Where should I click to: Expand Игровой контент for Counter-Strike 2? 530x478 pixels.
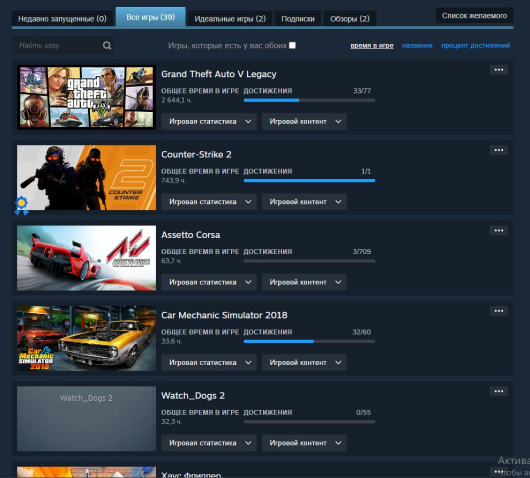(x=304, y=202)
